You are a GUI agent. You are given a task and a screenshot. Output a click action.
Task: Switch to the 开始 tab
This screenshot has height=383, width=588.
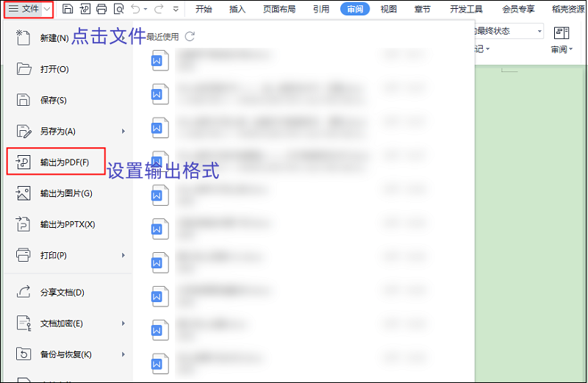[204, 9]
